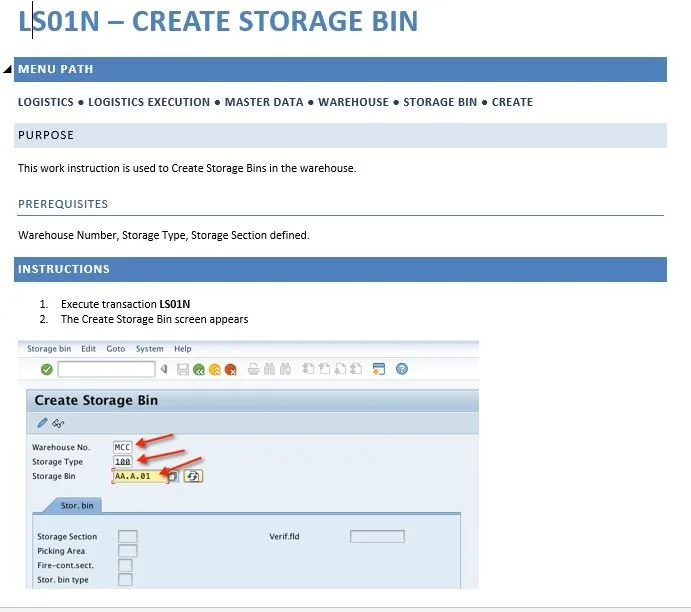Click the Find binoculars icon
The image size is (691, 612).
(269, 369)
